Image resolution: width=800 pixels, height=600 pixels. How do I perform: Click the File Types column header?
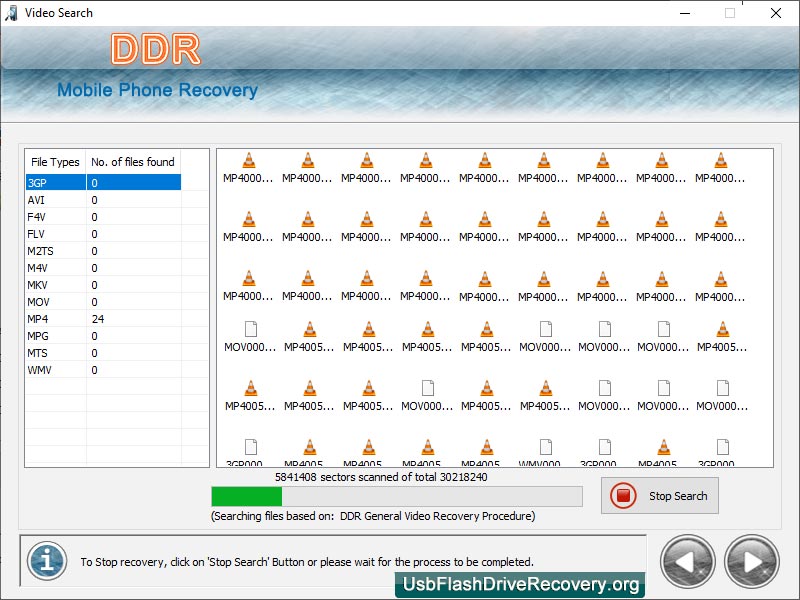point(55,162)
